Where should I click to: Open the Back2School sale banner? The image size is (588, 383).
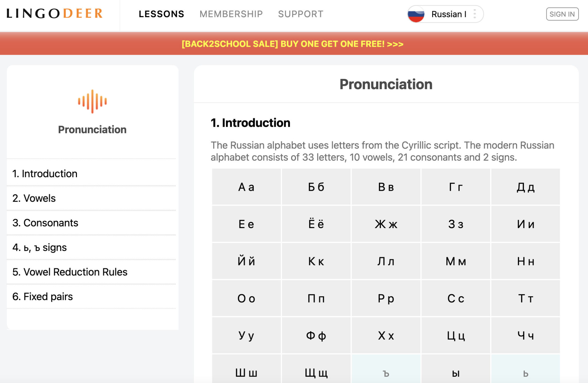(x=293, y=44)
